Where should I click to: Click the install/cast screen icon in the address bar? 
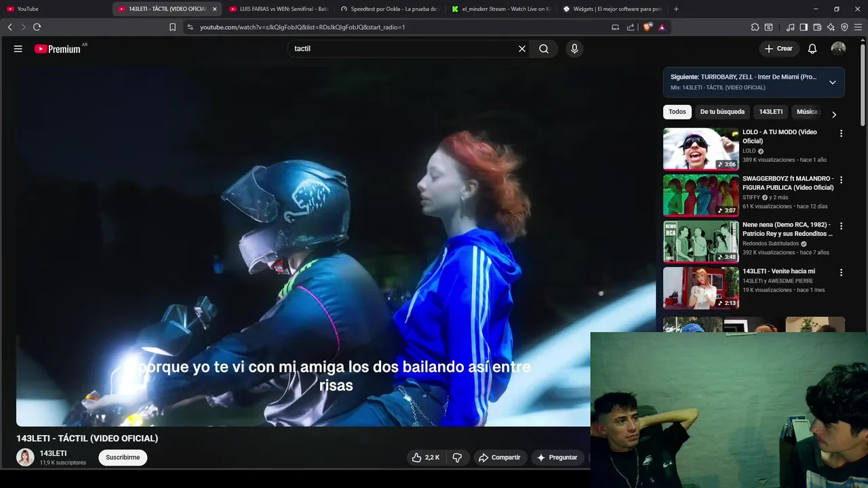615,27
